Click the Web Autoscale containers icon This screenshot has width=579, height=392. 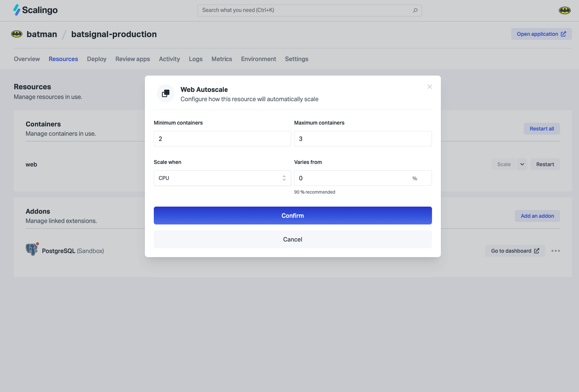166,94
